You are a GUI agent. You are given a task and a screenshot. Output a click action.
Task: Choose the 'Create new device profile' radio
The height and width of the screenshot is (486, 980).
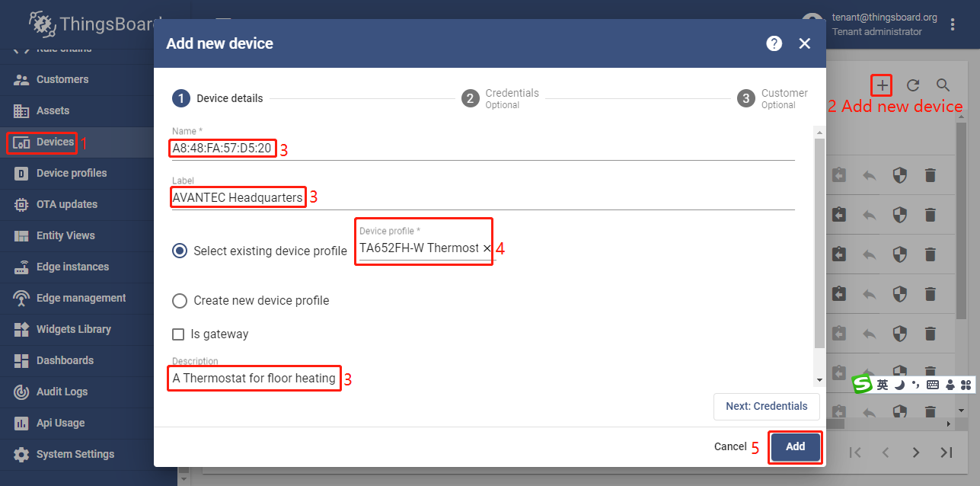180,300
